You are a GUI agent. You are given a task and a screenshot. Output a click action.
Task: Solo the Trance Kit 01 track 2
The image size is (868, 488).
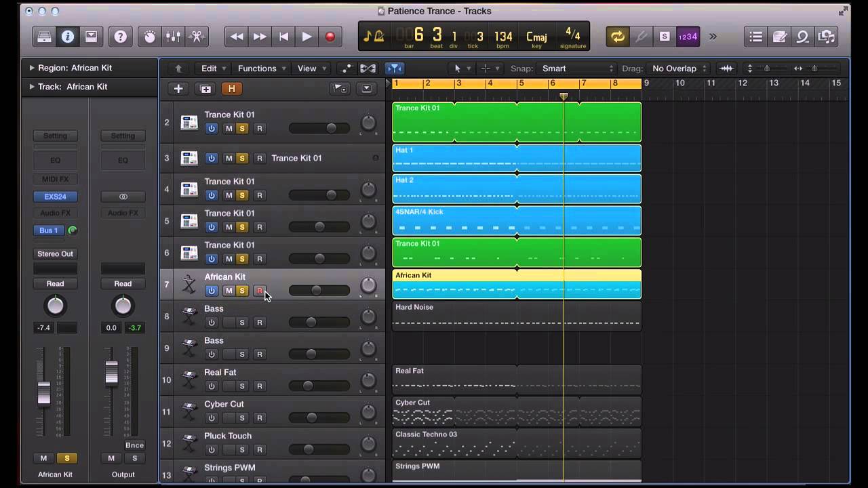[242, 129]
